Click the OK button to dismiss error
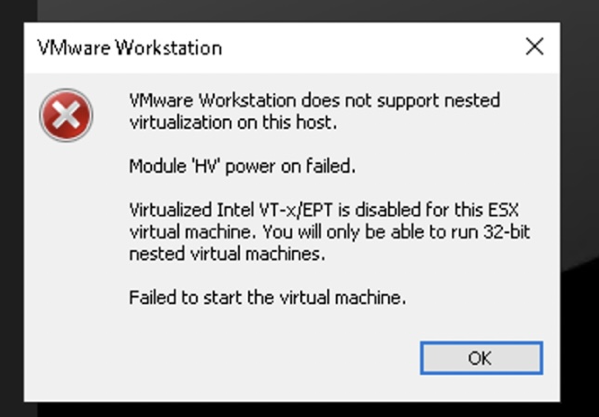The height and width of the screenshot is (417, 599). (481, 358)
